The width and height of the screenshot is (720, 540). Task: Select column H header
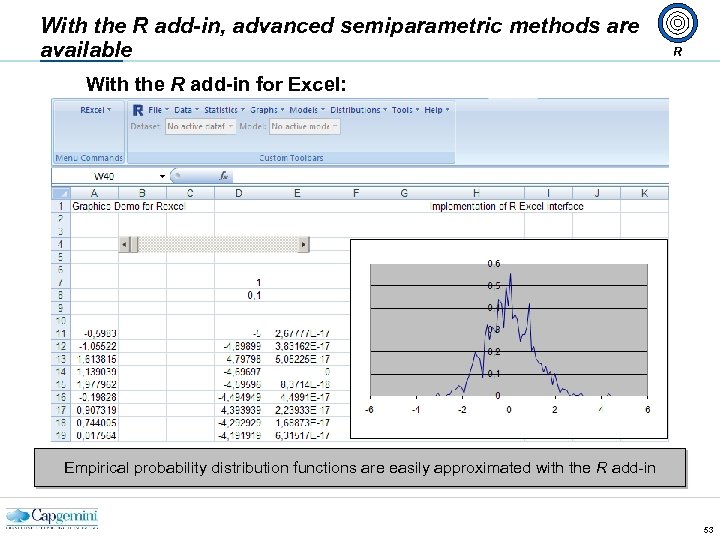[x=476, y=193]
